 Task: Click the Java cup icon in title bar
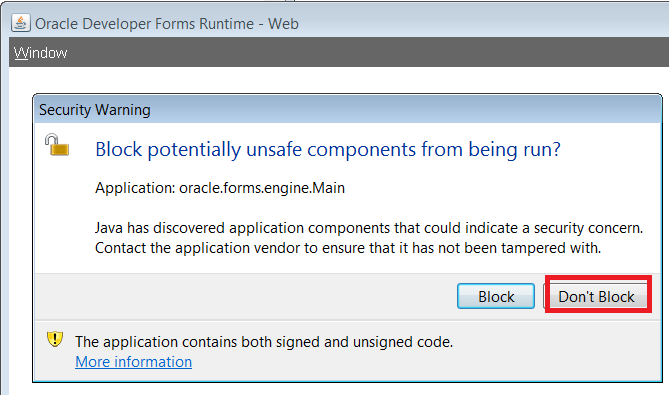pos(20,23)
